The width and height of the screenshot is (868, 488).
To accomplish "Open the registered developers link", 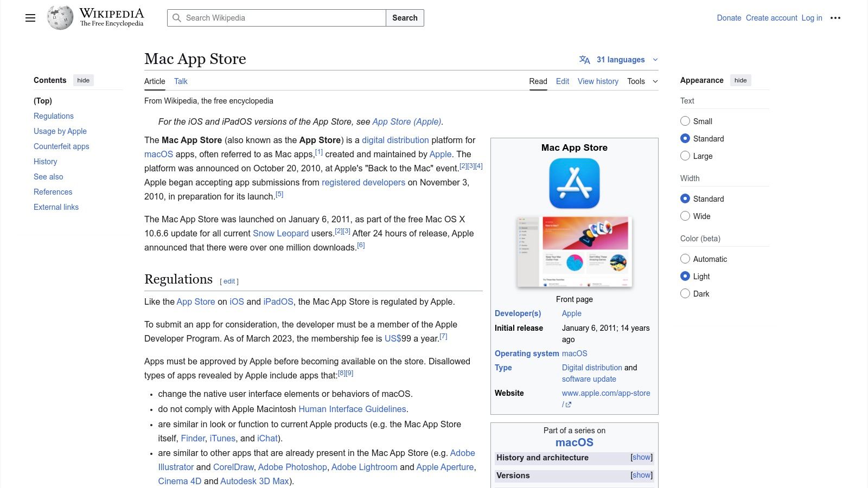I will coord(363,182).
